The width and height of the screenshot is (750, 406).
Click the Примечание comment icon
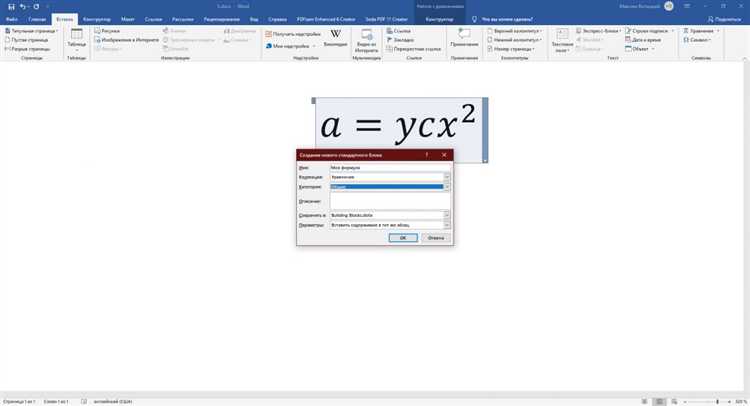[464, 33]
